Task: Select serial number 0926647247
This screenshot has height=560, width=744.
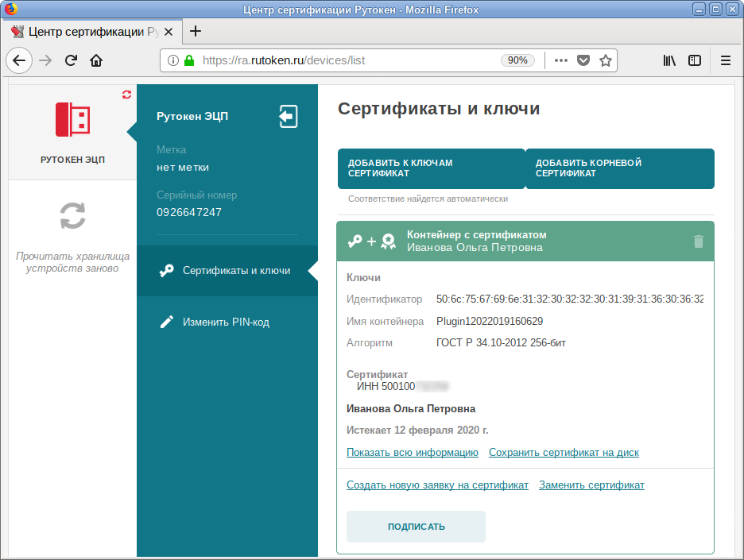Action: 189,212
